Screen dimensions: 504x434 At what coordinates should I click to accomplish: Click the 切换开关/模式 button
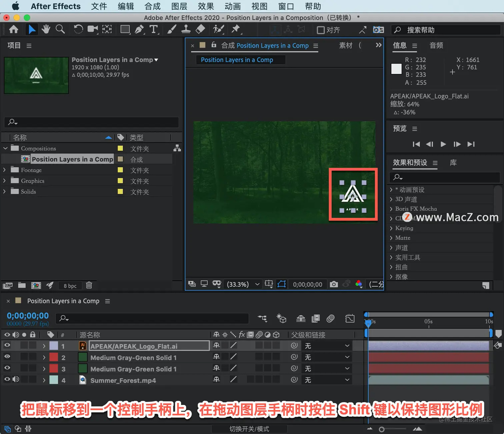[249, 429]
